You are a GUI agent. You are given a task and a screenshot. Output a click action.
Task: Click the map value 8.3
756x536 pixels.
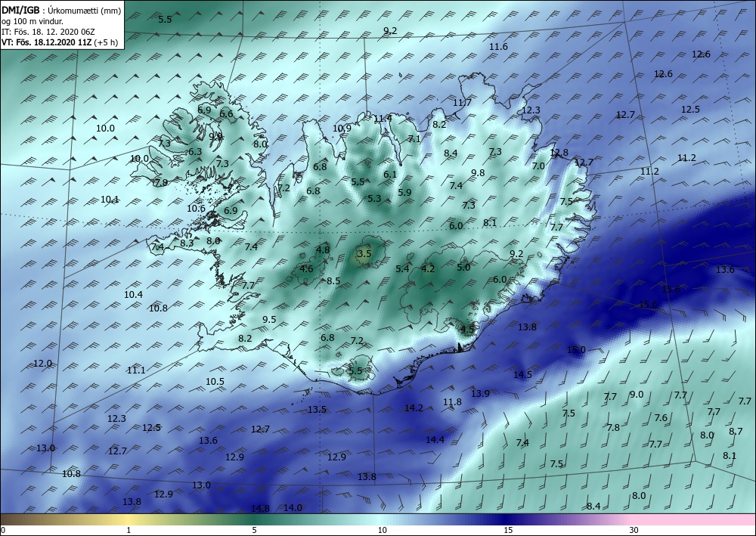pyautogui.click(x=187, y=243)
